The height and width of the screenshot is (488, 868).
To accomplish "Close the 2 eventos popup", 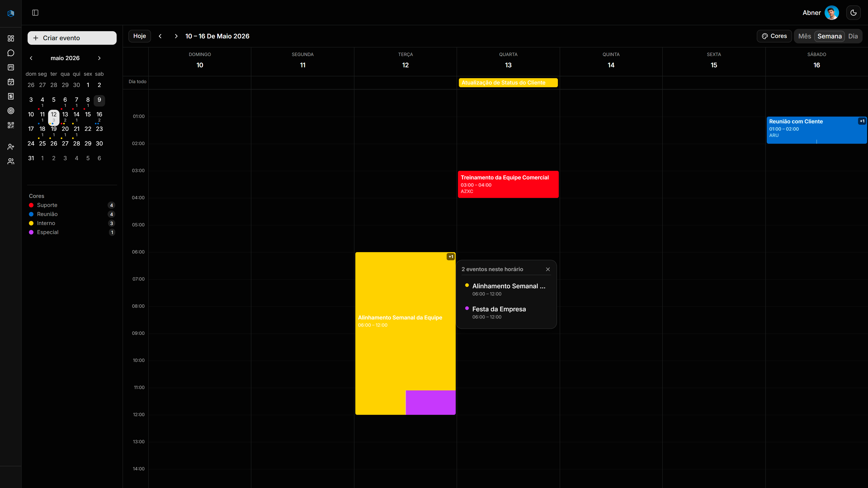I will click(x=548, y=269).
